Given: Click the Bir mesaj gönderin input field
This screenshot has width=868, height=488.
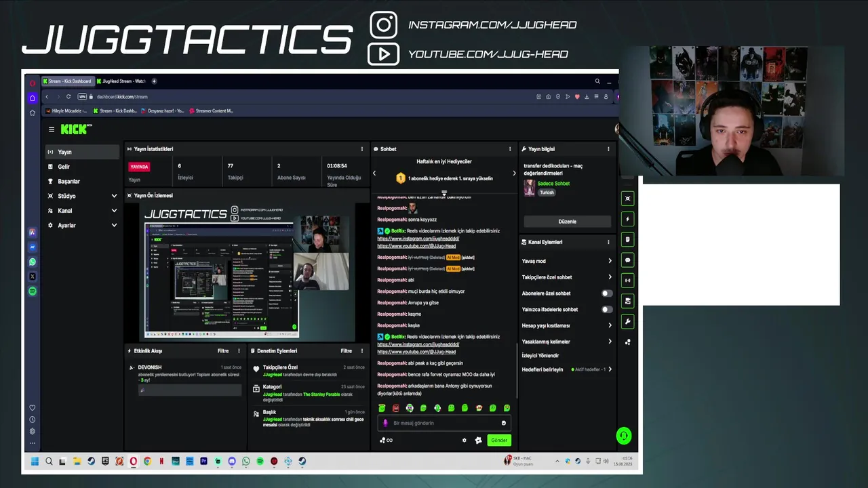Looking at the screenshot, I should coord(443,423).
